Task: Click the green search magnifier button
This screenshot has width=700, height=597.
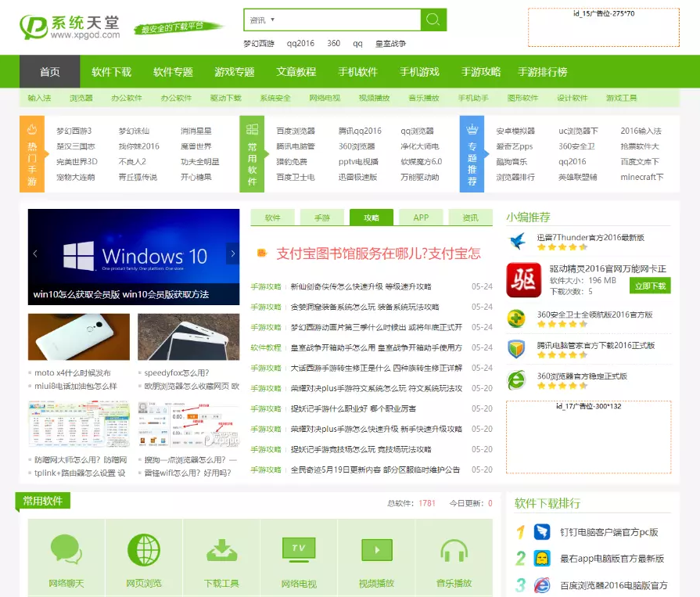Action: (433, 20)
